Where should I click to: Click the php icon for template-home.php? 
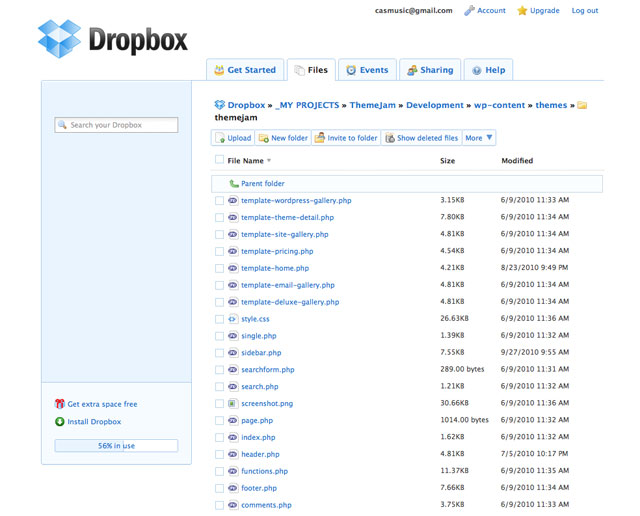(233, 268)
